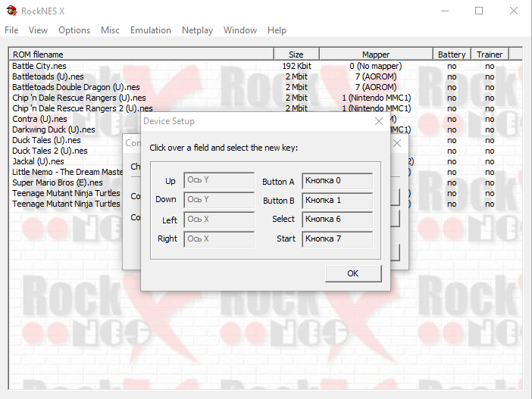Select the Button B key field

pyautogui.click(x=337, y=200)
